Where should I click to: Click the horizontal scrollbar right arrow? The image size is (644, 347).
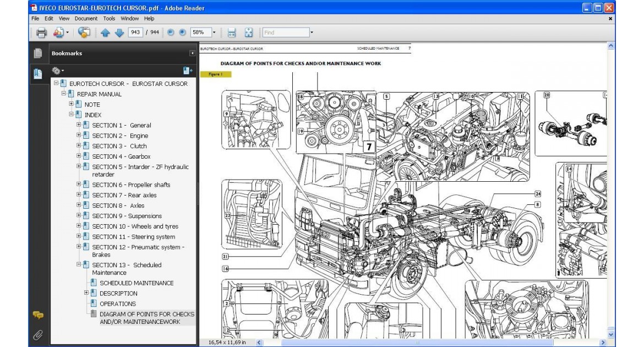click(603, 342)
